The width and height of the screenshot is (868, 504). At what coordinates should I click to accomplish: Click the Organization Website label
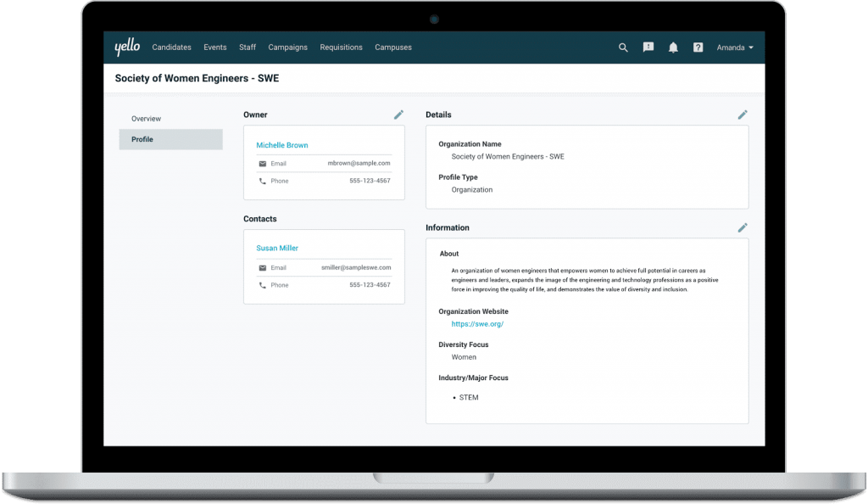473,311
